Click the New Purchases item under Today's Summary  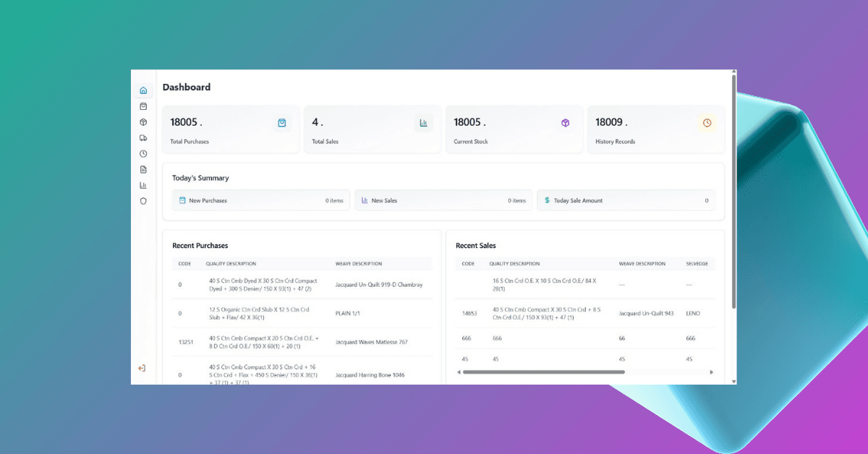pyautogui.click(x=260, y=200)
